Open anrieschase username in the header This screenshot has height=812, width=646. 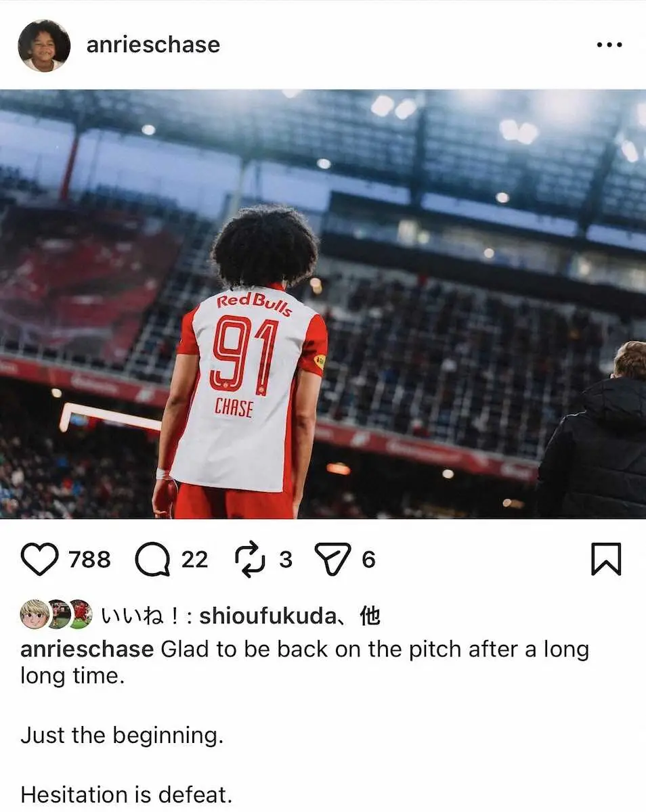click(x=153, y=45)
